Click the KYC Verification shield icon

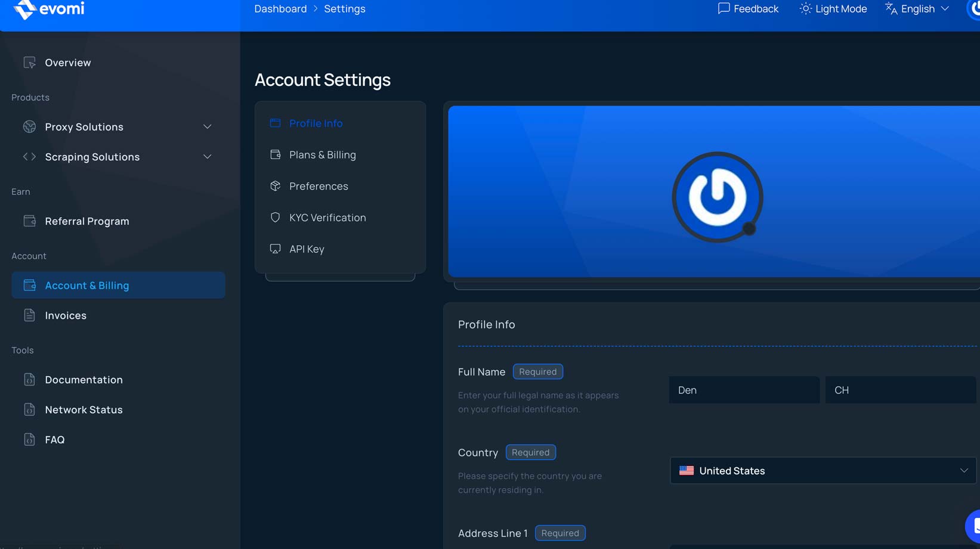click(x=275, y=218)
